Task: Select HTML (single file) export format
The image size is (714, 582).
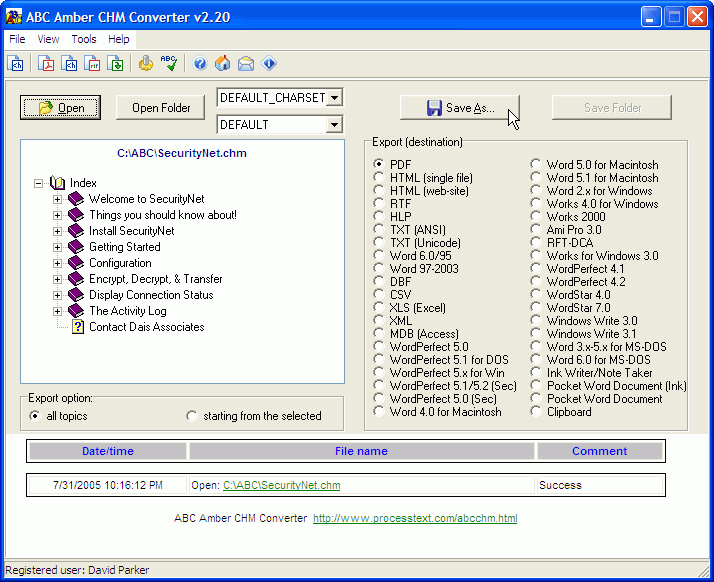Action: 378,177
